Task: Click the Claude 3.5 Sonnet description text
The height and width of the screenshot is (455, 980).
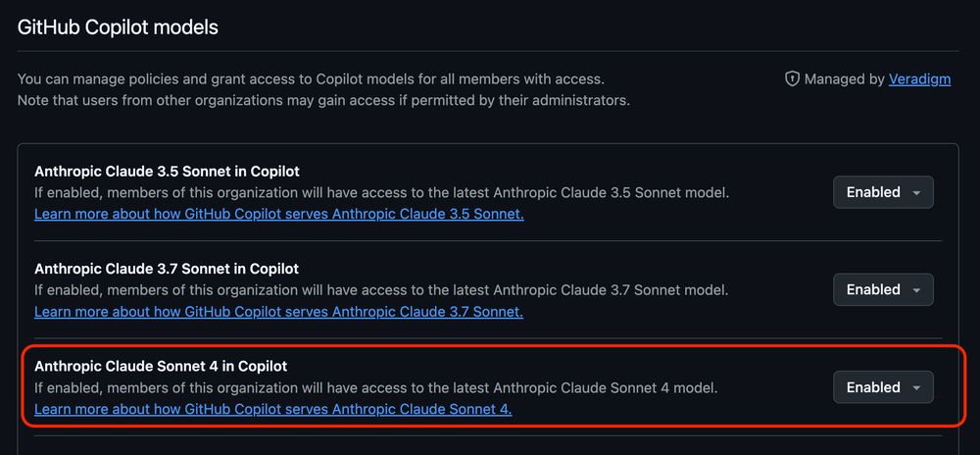Action: [382, 192]
